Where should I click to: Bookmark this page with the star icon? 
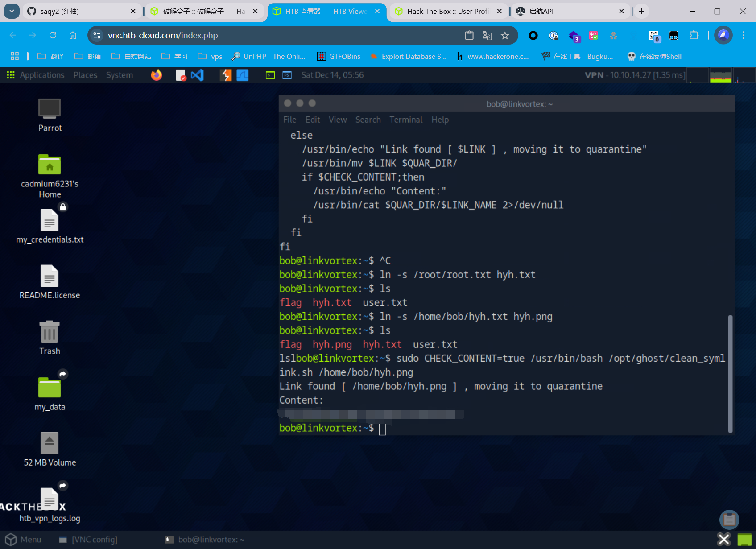[x=505, y=36]
